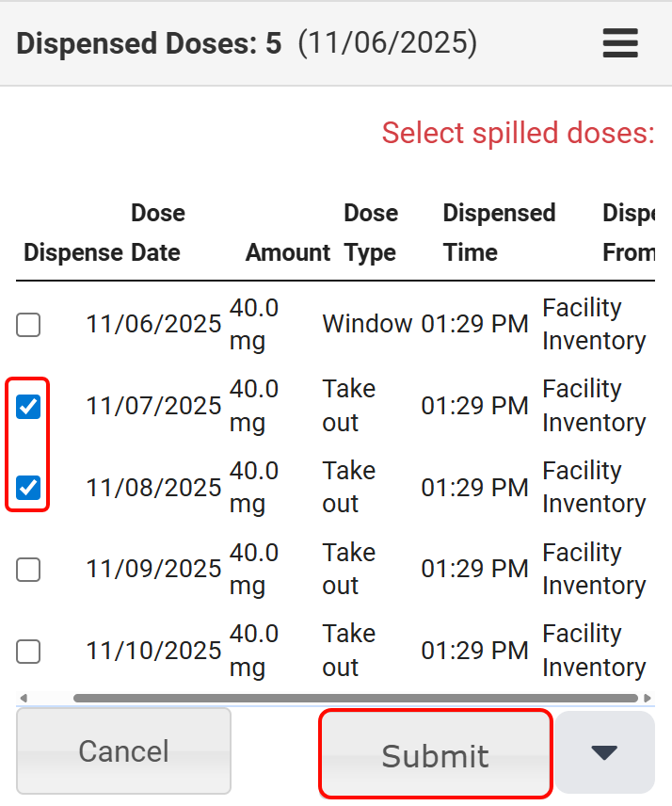Click the Dose Amount column header

pos(288,251)
